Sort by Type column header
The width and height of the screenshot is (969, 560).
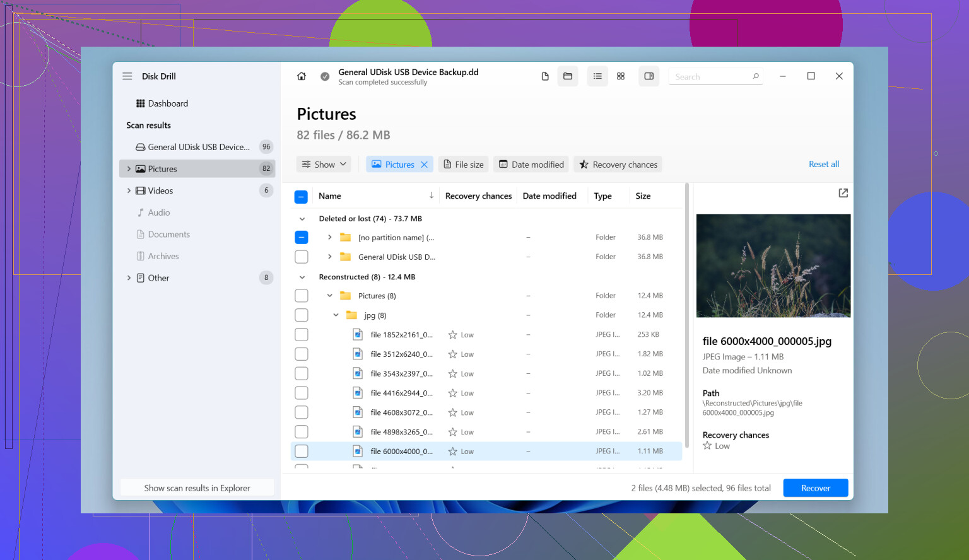click(x=602, y=196)
